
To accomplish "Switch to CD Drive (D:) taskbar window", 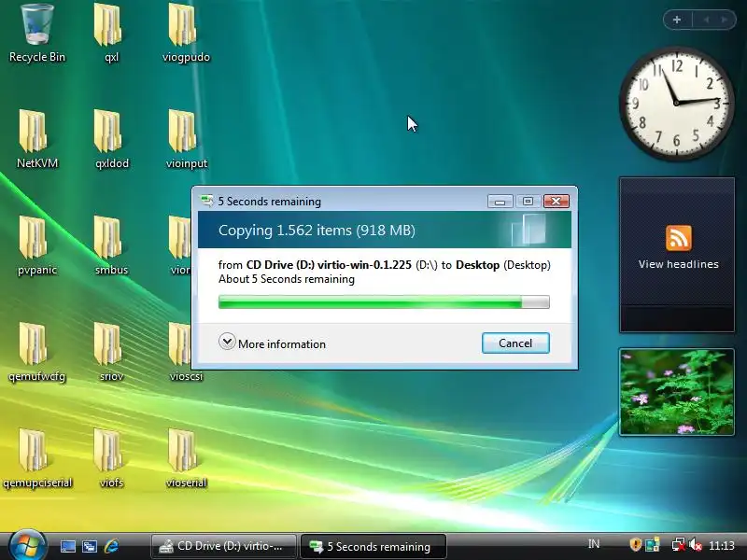I will pos(223,546).
